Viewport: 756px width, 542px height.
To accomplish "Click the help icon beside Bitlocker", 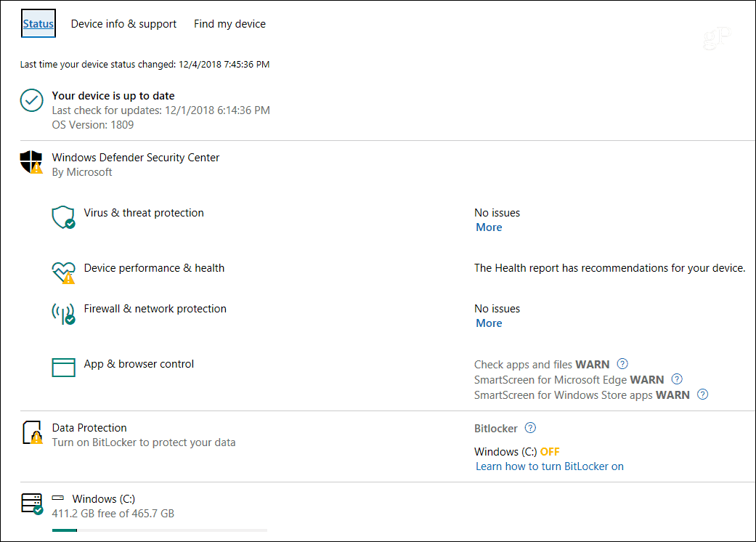I will [x=530, y=428].
